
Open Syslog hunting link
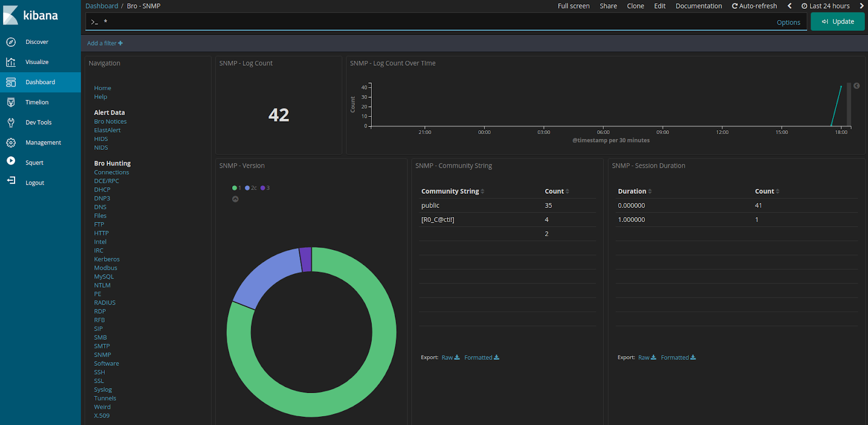[103, 390]
